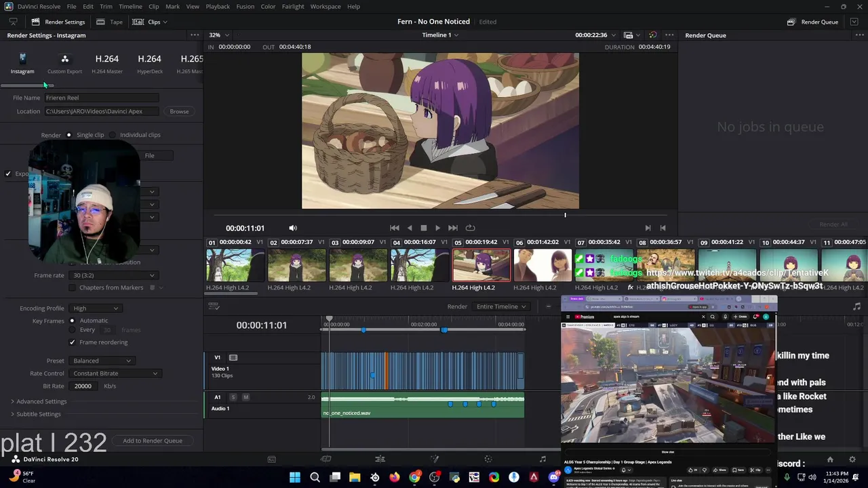The height and width of the screenshot is (488, 868).
Task: Select the H.264 Master preset
Action: [x=107, y=64]
